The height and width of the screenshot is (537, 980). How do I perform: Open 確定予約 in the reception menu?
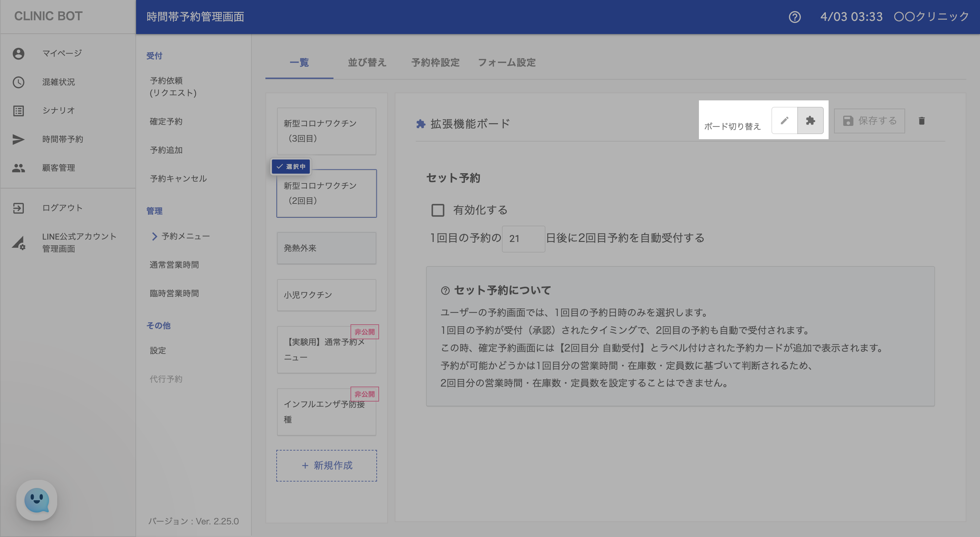(166, 121)
